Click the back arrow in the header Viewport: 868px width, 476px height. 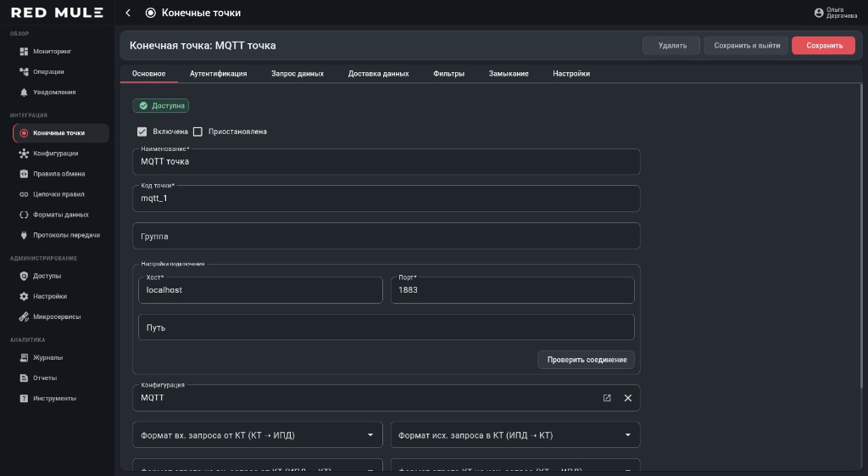[x=128, y=13]
